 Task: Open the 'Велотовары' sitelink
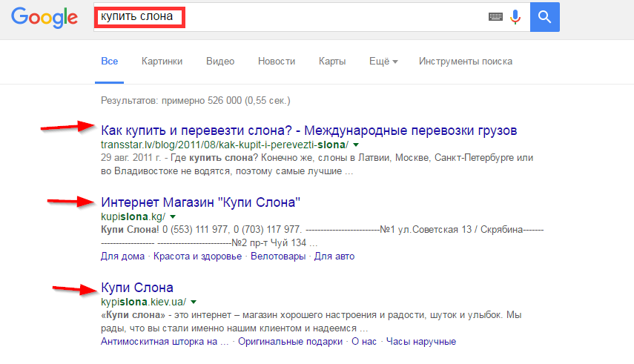(x=278, y=257)
